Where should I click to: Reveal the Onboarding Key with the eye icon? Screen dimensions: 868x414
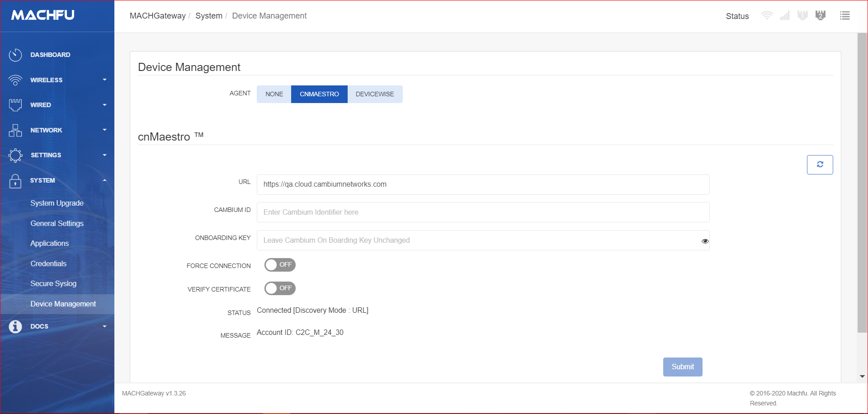(705, 241)
